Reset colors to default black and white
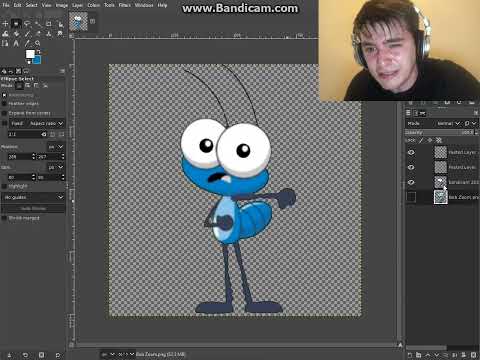The image size is (480, 360). 29,62
